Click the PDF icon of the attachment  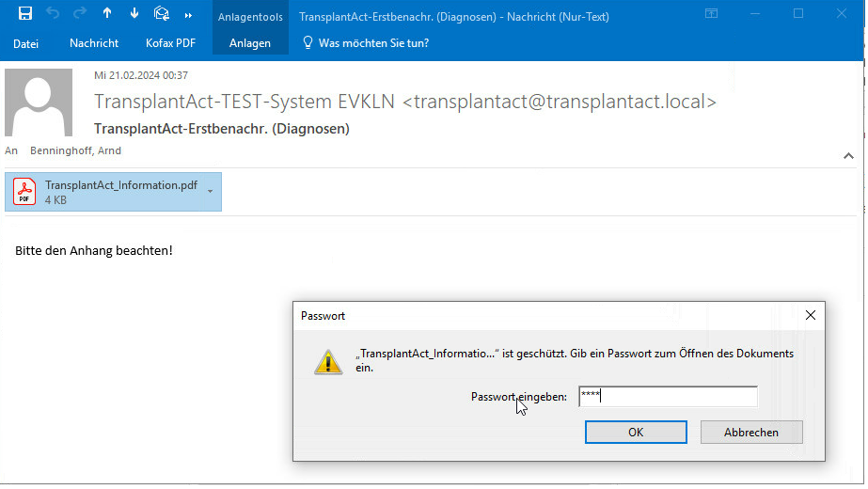tap(24, 192)
